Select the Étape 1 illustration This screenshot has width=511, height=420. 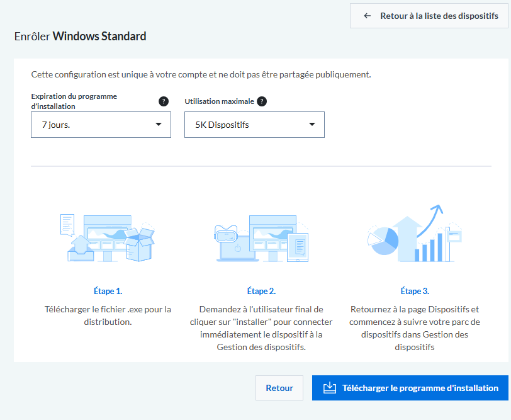point(108,238)
